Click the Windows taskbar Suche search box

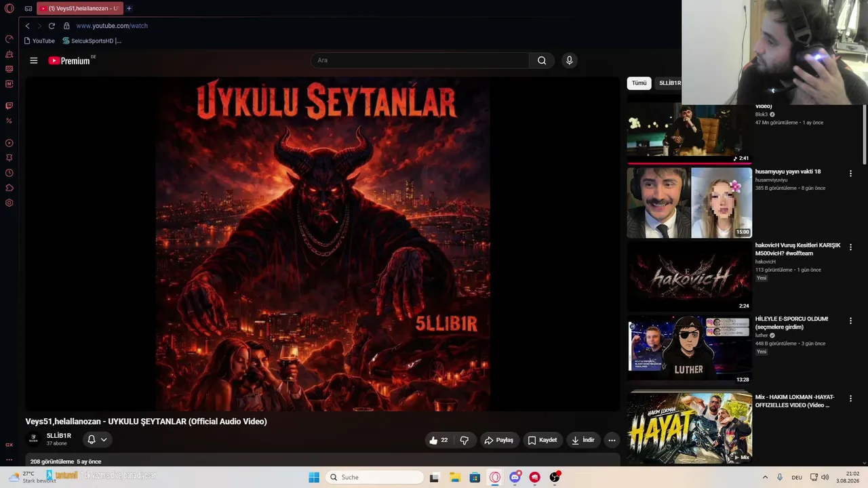coord(374,477)
